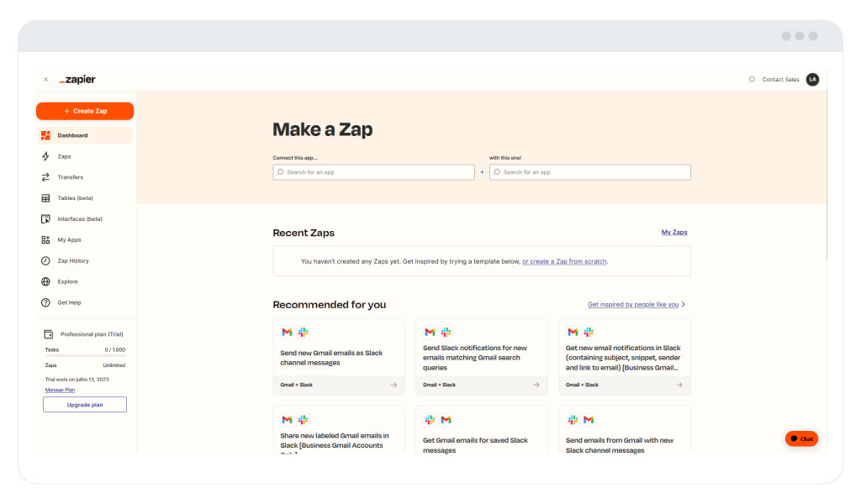The width and height of the screenshot is (861, 504).
Task: Open 'Get Gmail emails for saved Slack messages' template
Action: (x=482, y=431)
